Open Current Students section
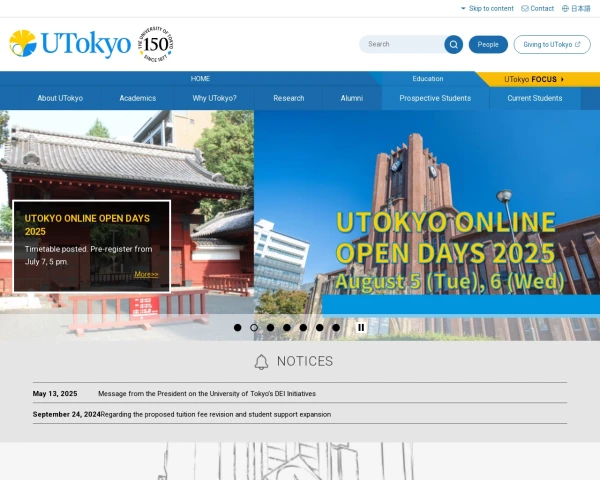Screen dimensions: 600x480 click(x=535, y=98)
